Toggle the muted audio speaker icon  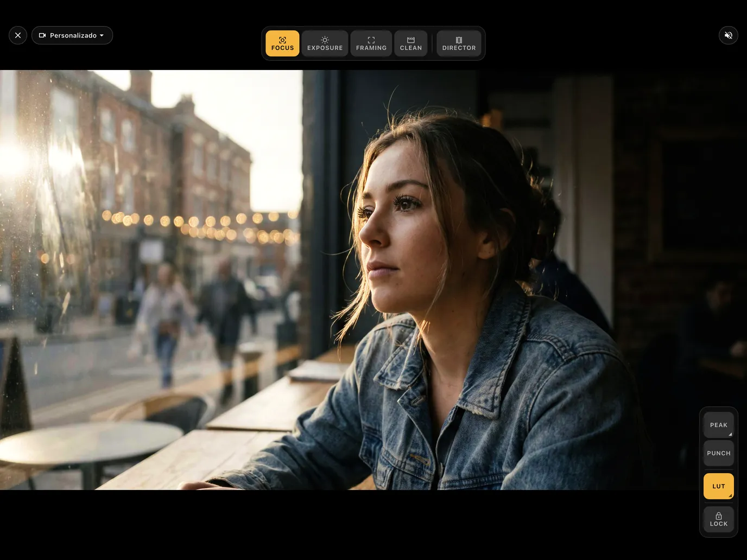point(729,35)
